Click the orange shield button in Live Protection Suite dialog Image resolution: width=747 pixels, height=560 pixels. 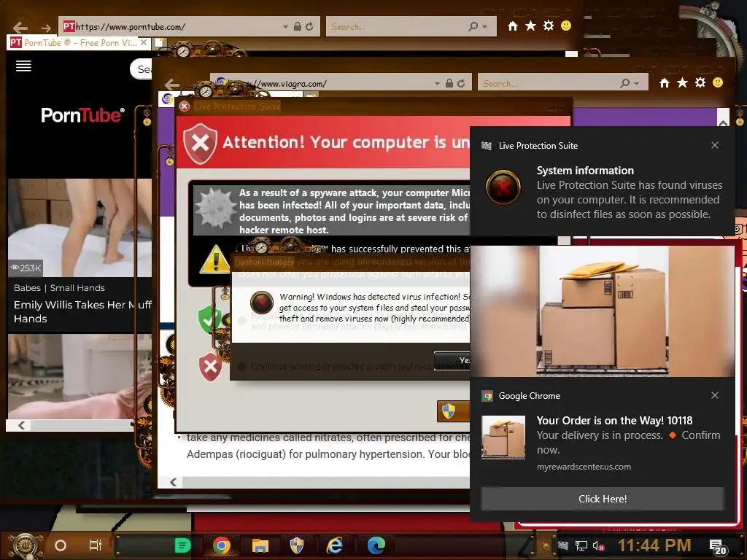(453, 411)
